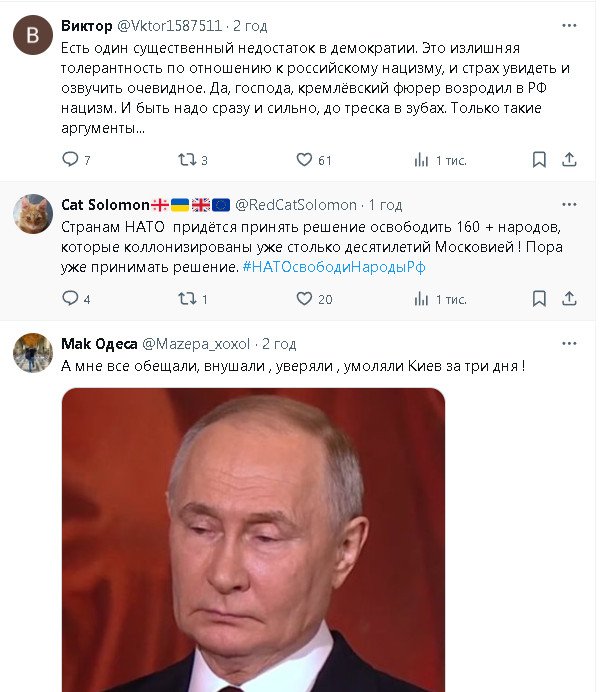Open Виктор's profile avatar
Screen dimensions: 603x692
32,35
